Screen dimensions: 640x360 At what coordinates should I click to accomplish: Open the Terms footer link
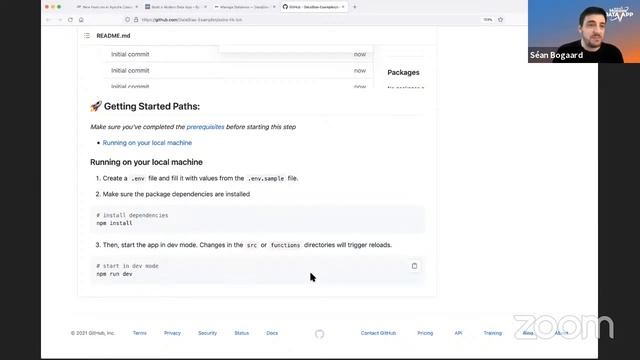(x=140, y=333)
